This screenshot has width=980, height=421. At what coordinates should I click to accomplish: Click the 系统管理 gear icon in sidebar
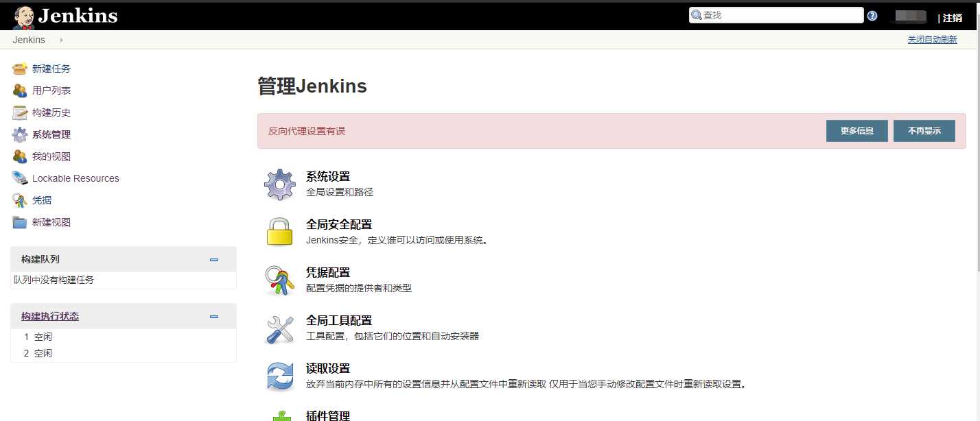(20, 134)
